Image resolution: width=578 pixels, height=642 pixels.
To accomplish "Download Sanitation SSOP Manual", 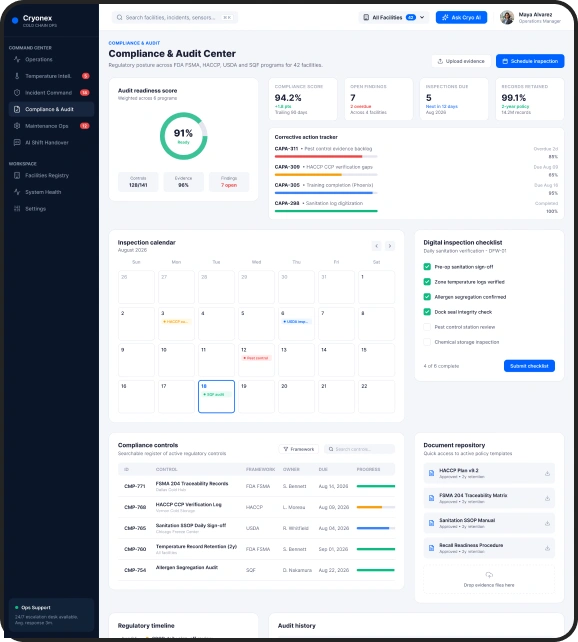I will coord(547,523).
